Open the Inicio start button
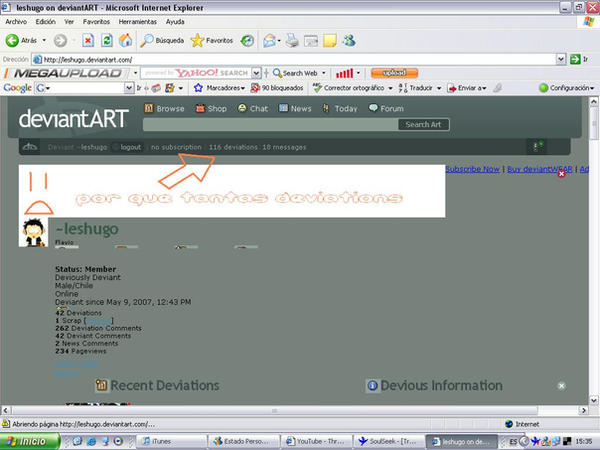The image size is (600, 450). [x=30, y=441]
